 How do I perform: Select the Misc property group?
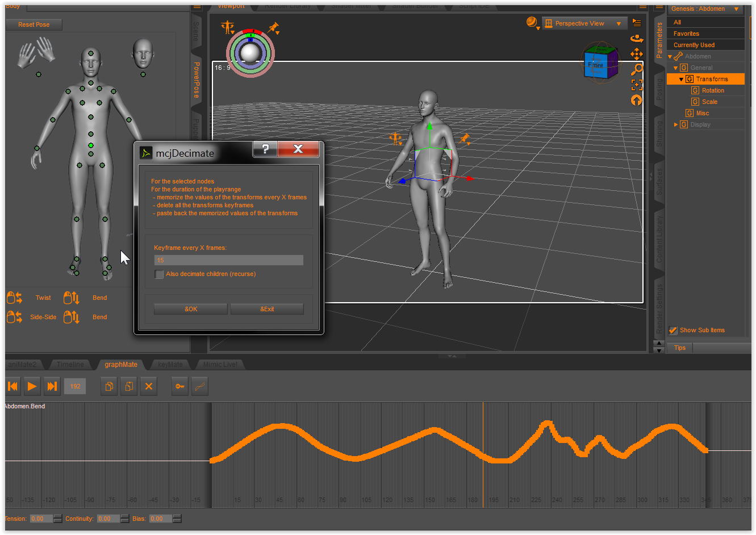point(703,113)
